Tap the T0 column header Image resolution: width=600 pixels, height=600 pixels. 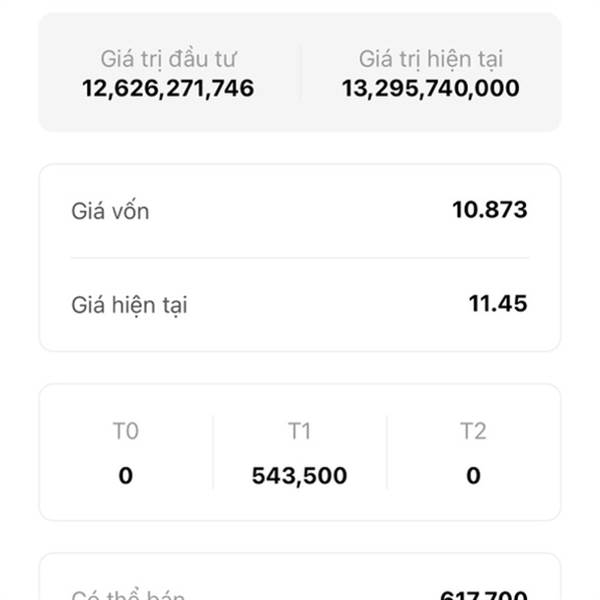pyautogui.click(x=125, y=431)
